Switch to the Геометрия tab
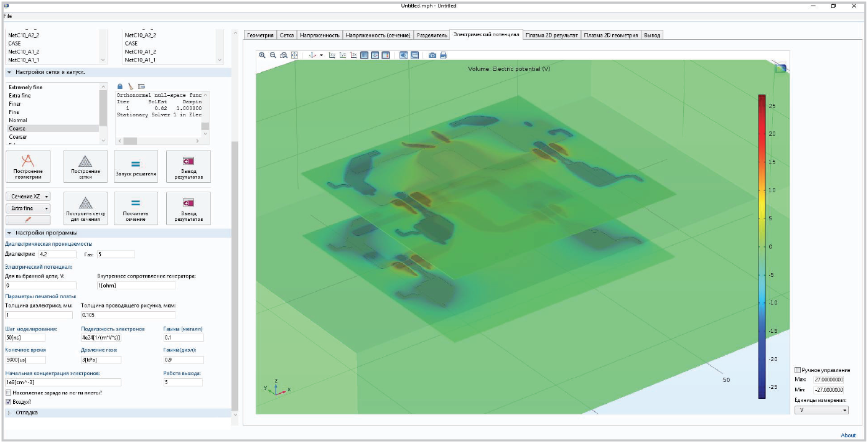 click(x=260, y=35)
